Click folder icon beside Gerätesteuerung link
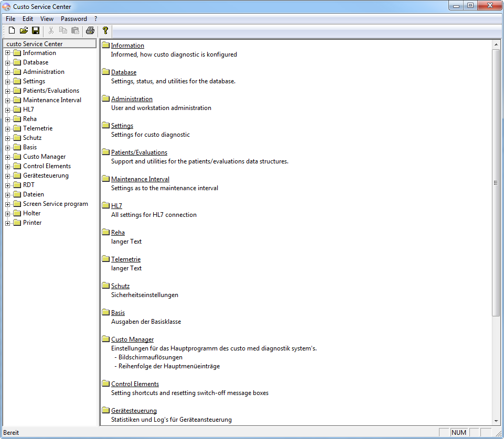Screen dimensions: 504x439 coord(106,410)
